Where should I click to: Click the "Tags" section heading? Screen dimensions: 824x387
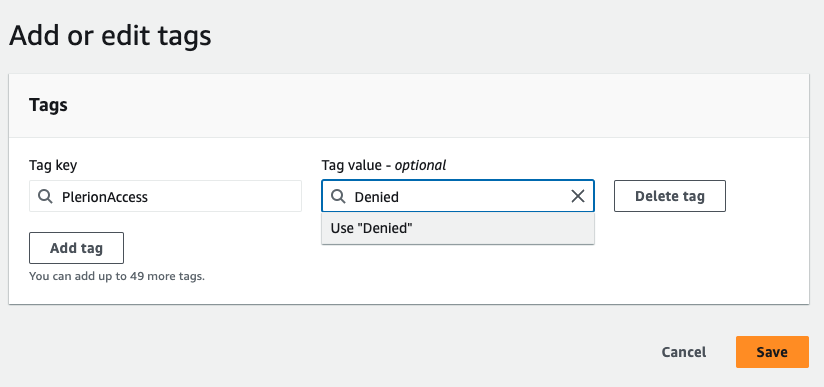[x=48, y=105]
